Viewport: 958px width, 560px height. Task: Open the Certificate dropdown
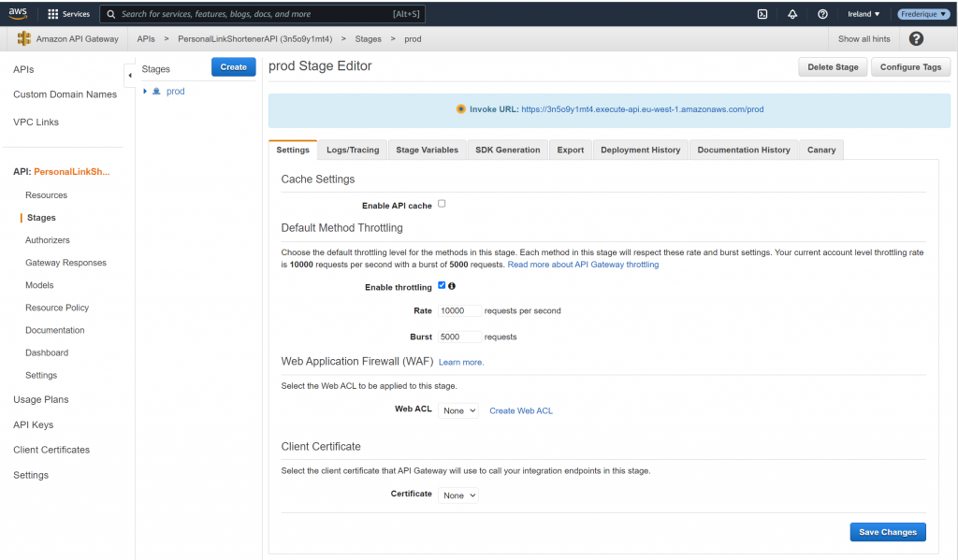pyautogui.click(x=457, y=495)
